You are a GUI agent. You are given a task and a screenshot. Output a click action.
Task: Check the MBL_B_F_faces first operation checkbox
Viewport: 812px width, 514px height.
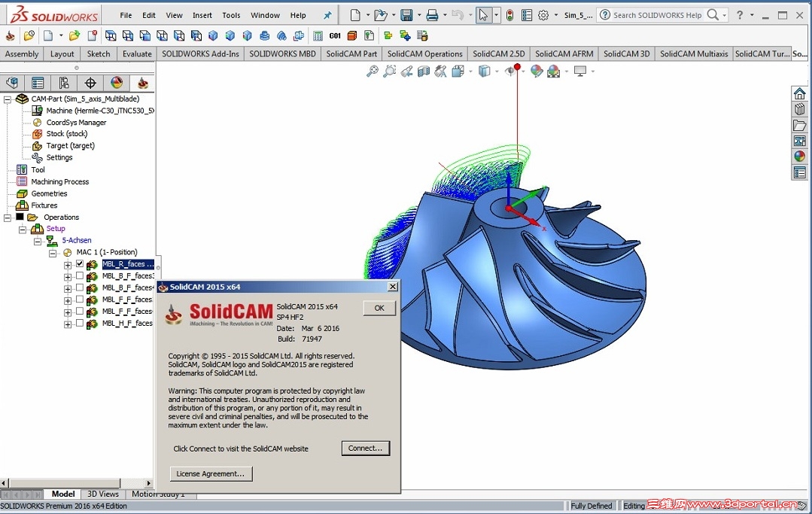coord(80,276)
